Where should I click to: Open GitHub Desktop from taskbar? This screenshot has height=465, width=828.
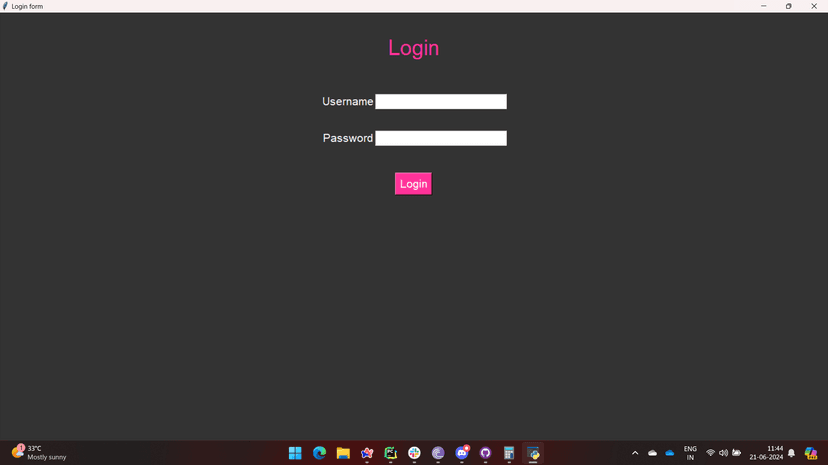coord(485,453)
